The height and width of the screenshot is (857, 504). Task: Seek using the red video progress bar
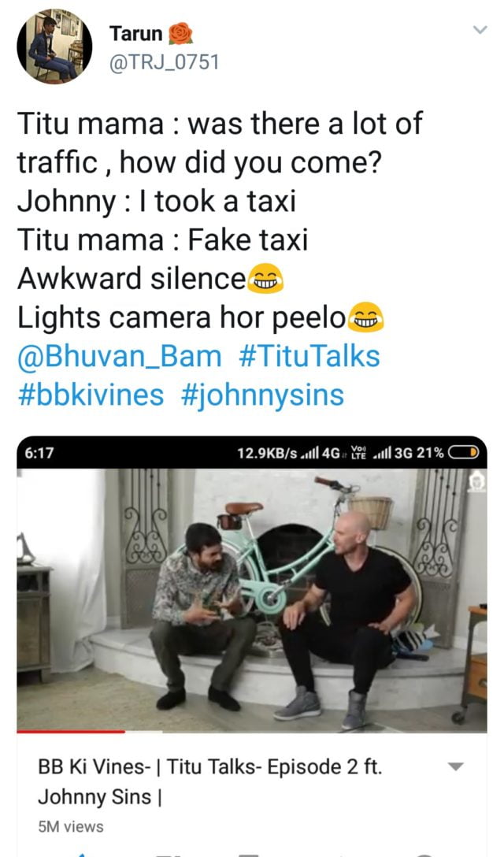71,731
